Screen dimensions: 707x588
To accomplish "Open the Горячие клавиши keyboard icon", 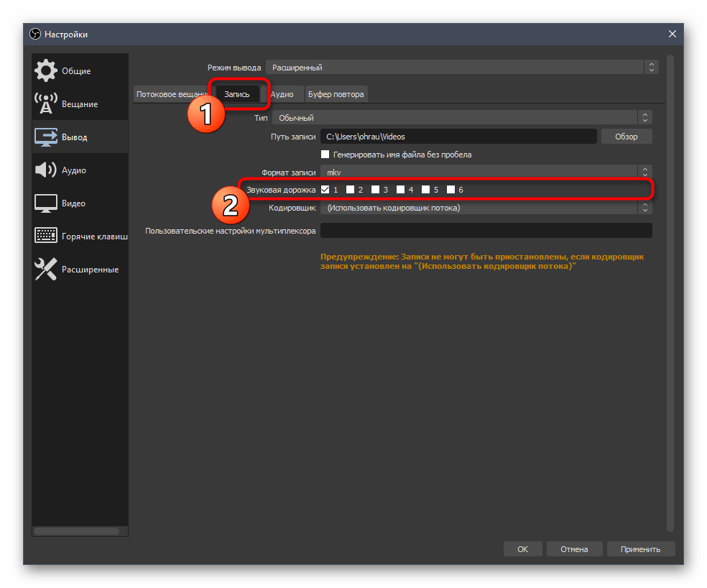I will pyautogui.click(x=46, y=236).
